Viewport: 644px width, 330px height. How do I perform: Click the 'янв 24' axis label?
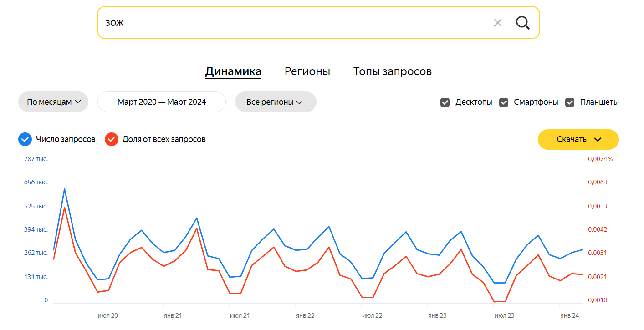569,315
